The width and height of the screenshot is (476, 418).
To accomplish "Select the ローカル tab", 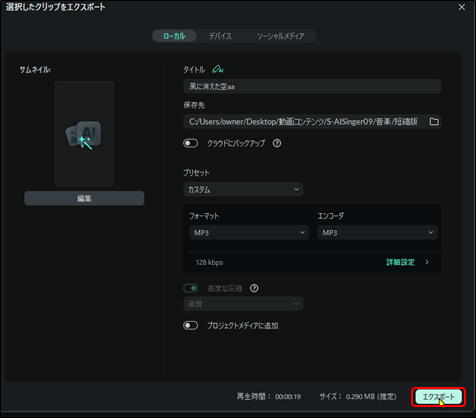I will pos(174,36).
